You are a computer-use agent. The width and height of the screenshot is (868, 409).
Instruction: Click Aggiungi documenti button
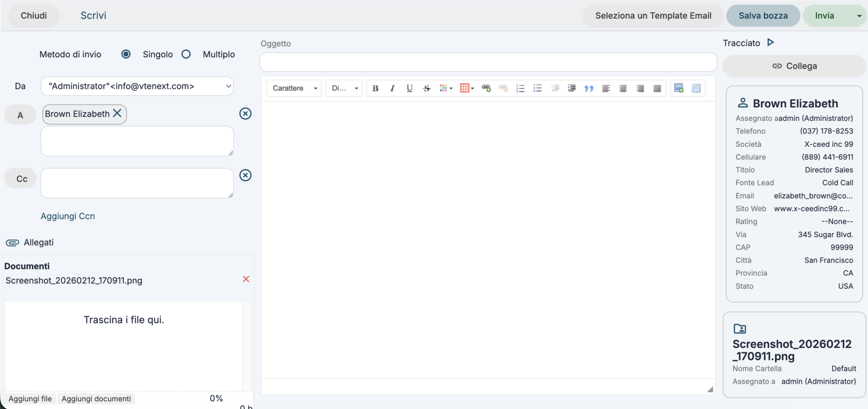coord(96,399)
